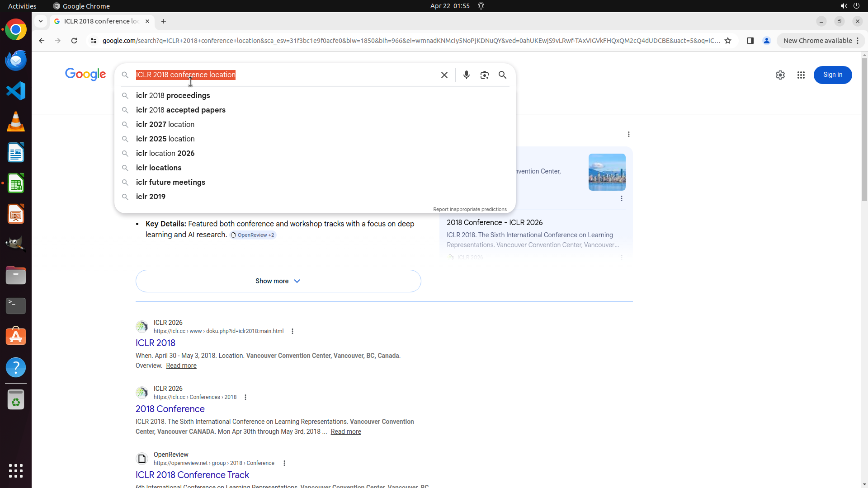
Task: Click the Sign in button
Action: click(x=832, y=75)
